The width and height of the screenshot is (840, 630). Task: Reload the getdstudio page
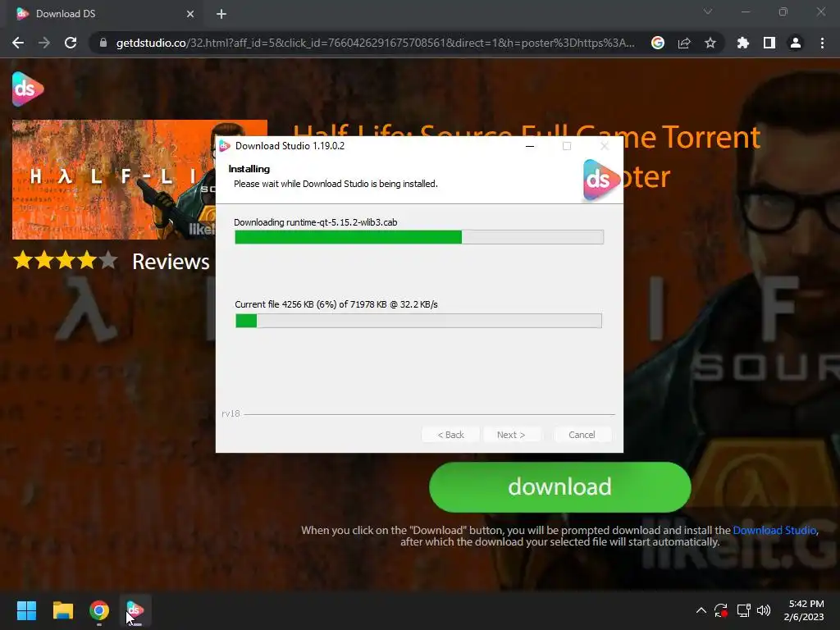click(x=71, y=43)
